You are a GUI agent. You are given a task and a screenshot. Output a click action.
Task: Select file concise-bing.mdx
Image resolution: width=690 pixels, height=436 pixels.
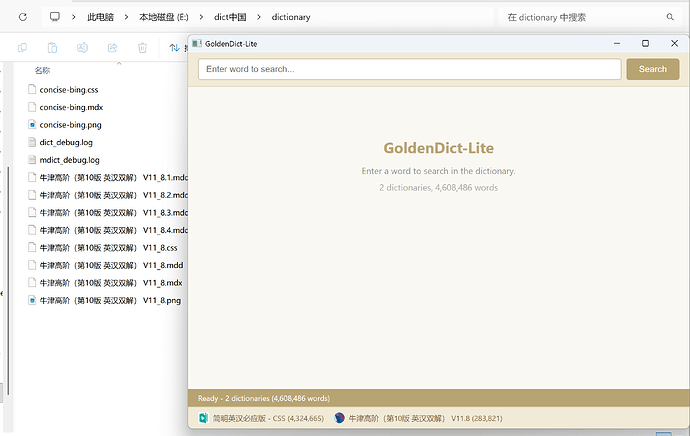pyautogui.click(x=71, y=107)
